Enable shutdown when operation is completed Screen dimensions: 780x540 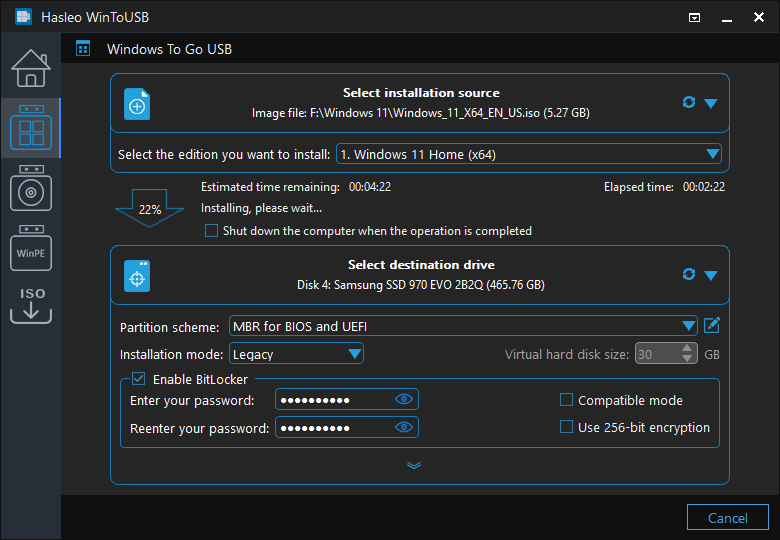(211, 231)
